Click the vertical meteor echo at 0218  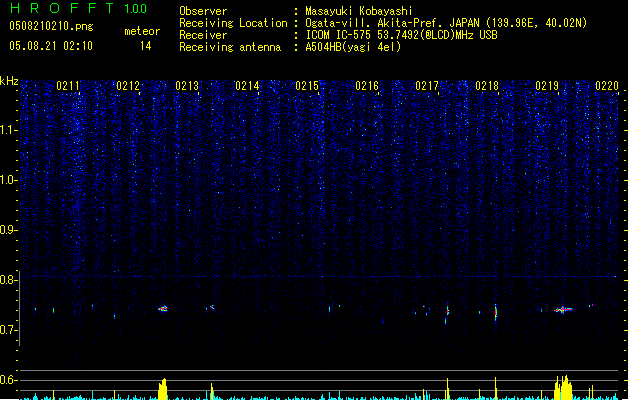(x=496, y=312)
